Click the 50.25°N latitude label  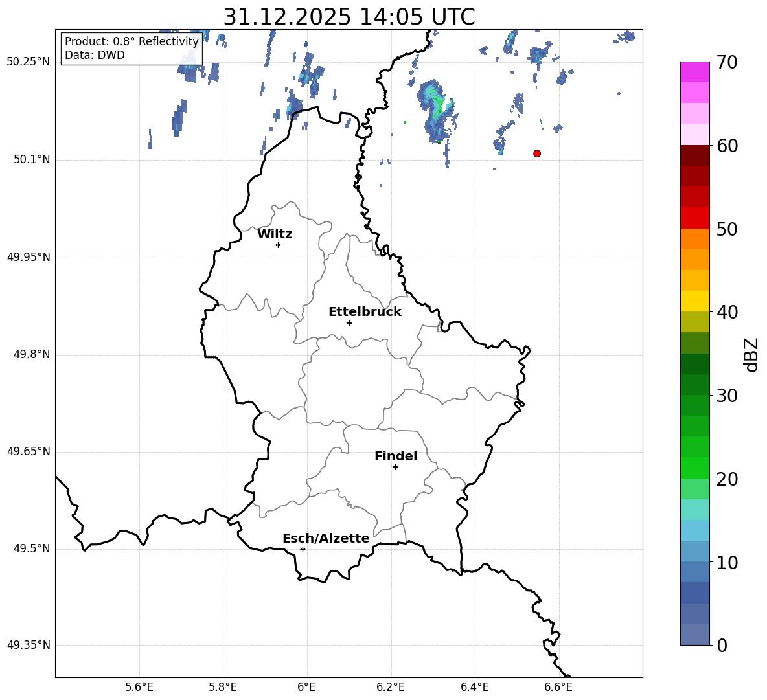29,62
